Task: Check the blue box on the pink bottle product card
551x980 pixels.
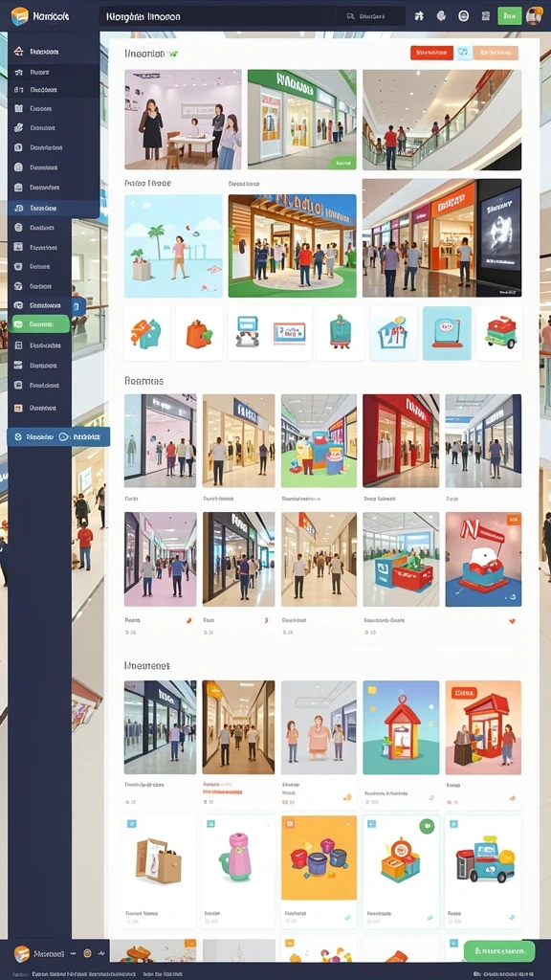Action: 210,824
